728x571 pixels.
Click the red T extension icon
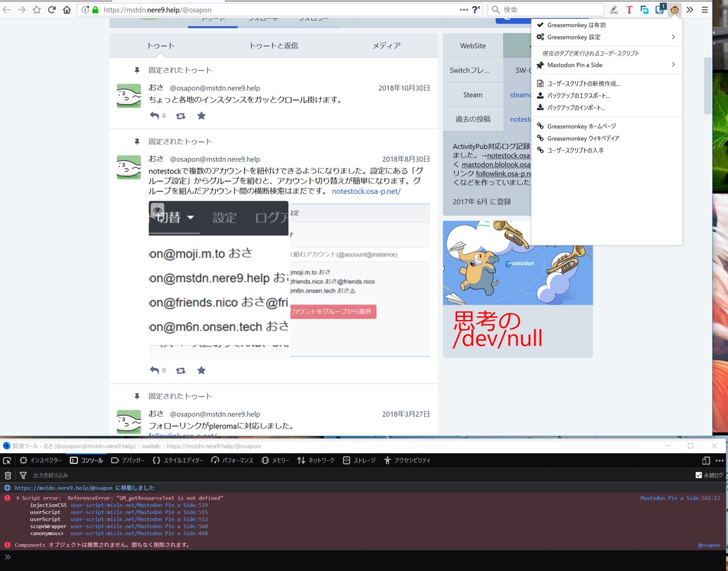[629, 10]
